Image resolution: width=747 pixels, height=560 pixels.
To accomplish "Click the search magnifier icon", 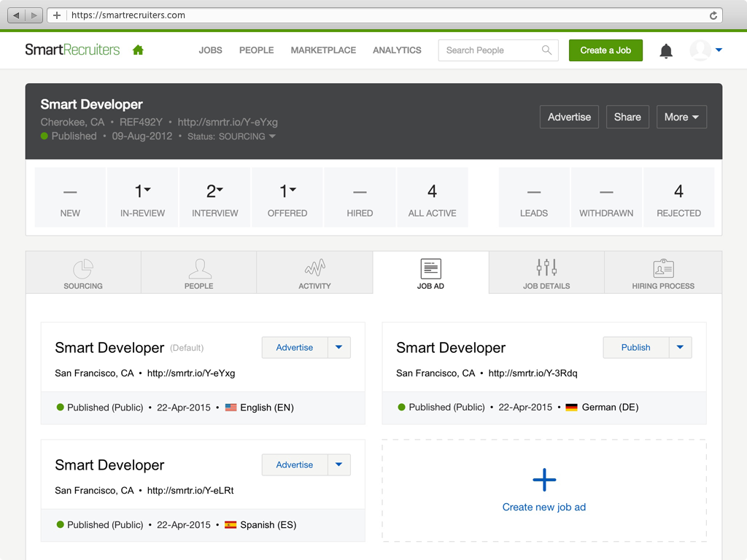I will (x=546, y=50).
